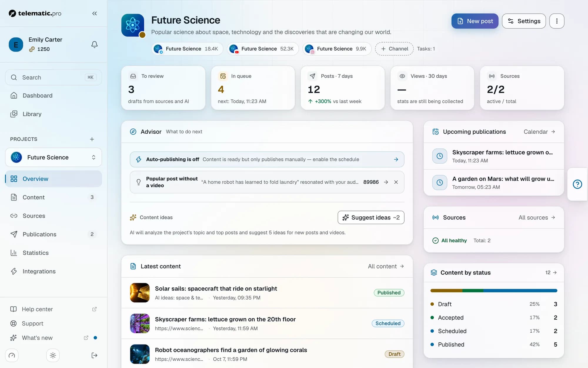Open the Popular post advice arrow
This screenshot has width=588, height=368.
click(386, 182)
